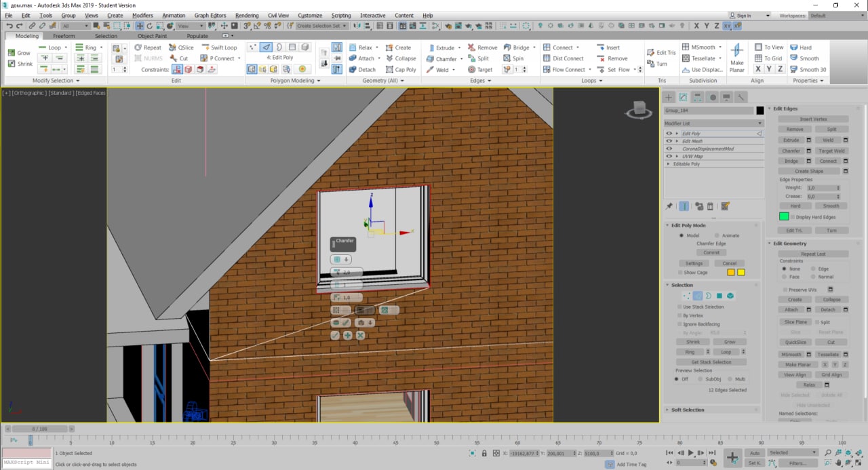This screenshot has width=868, height=470.
Task: Click the Detach button in Geometry ribbon
Action: 362,69
